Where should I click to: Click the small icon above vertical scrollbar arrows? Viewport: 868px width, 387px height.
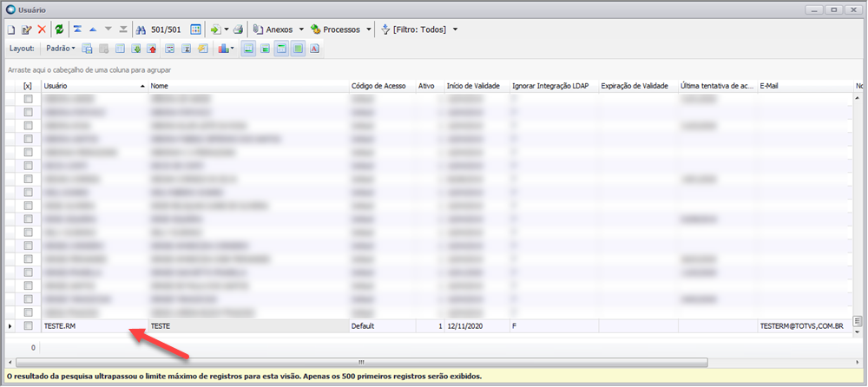[x=857, y=320]
